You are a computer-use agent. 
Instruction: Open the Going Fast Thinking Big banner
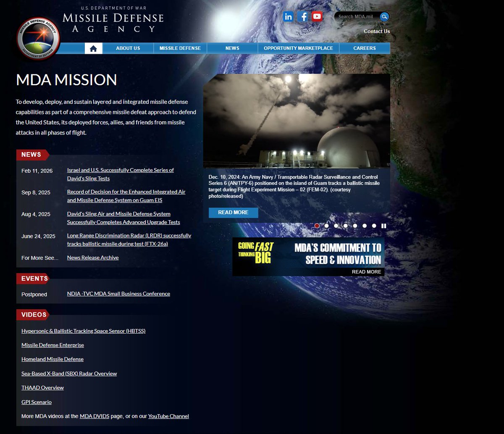click(308, 257)
